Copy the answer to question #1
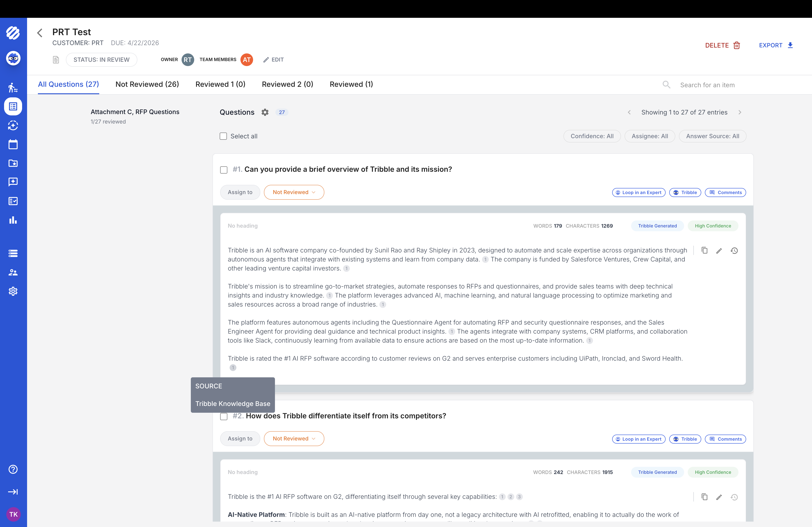The image size is (812, 527). click(705, 251)
